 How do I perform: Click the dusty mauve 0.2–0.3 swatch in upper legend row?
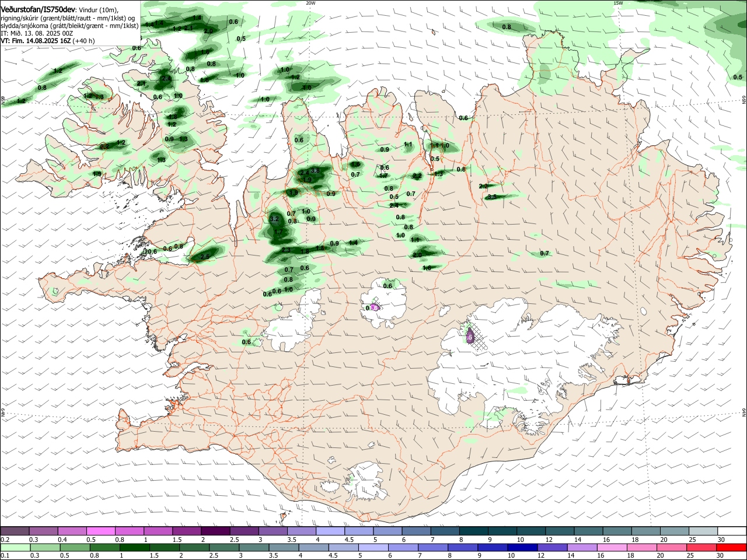[x=15, y=531]
